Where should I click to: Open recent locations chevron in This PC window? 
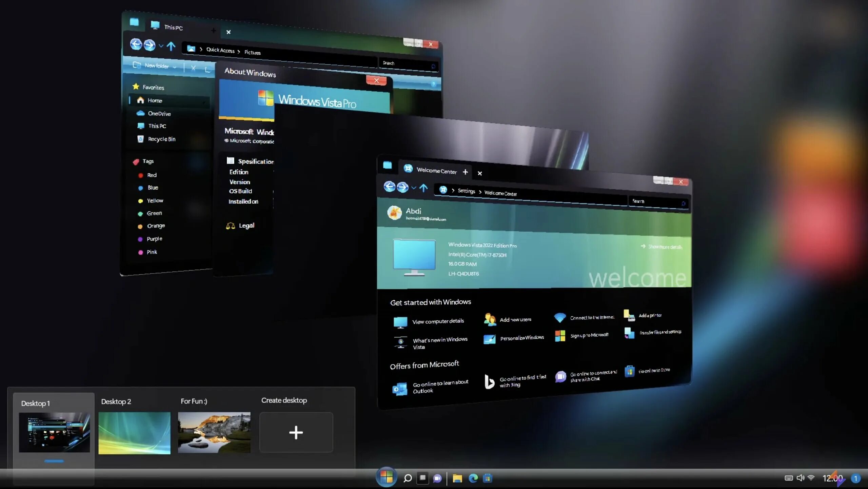coord(161,45)
